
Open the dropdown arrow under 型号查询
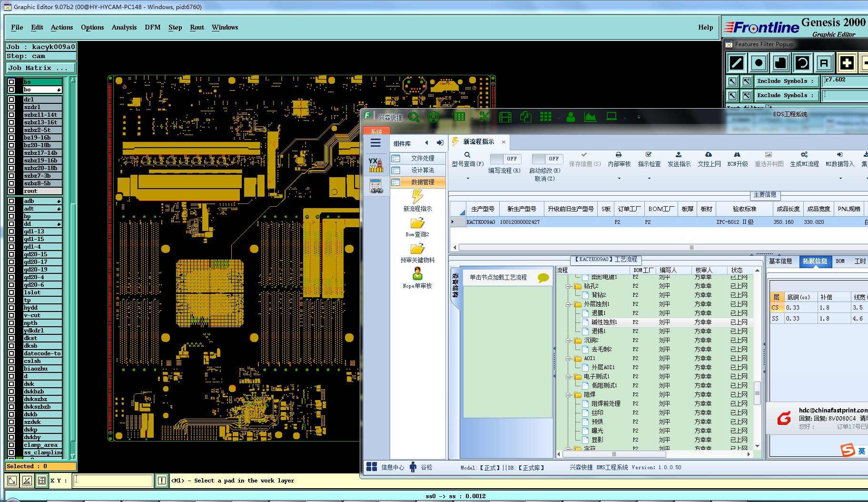point(468,179)
